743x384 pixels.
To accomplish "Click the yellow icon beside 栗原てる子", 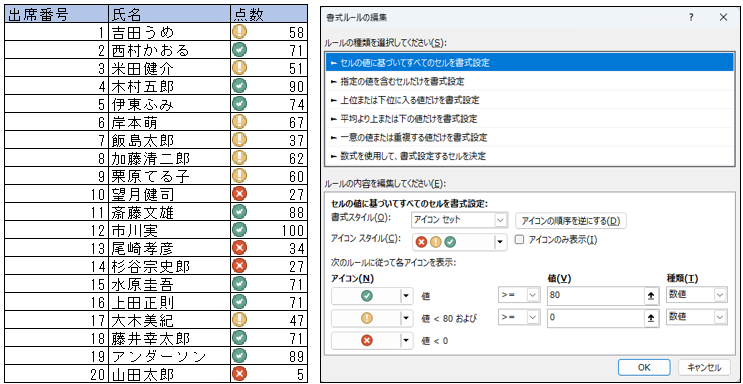I will point(240,176).
